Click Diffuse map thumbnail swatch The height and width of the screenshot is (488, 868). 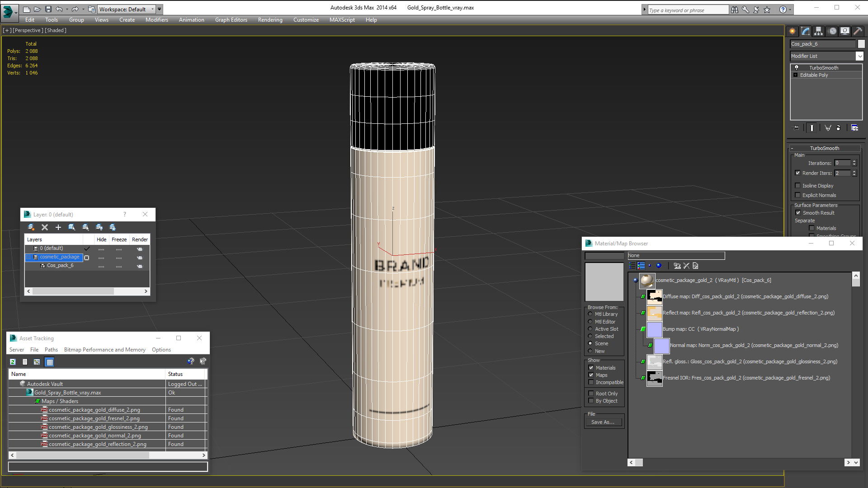click(654, 297)
